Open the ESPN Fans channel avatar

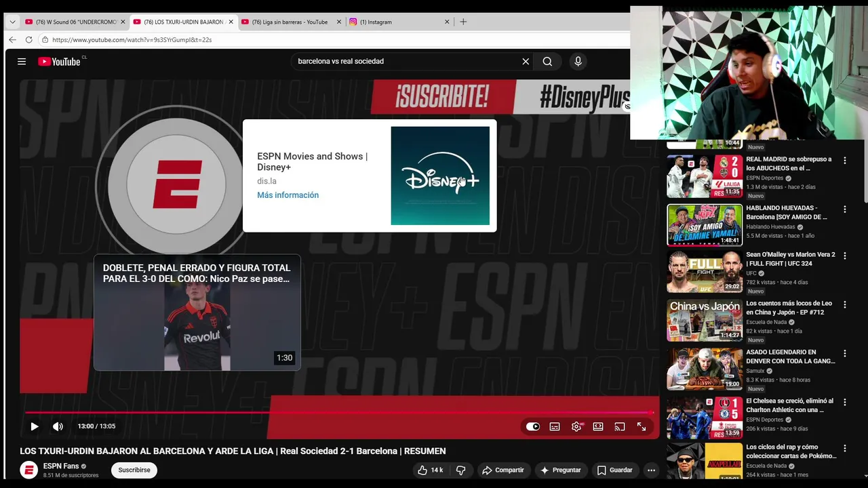28,470
